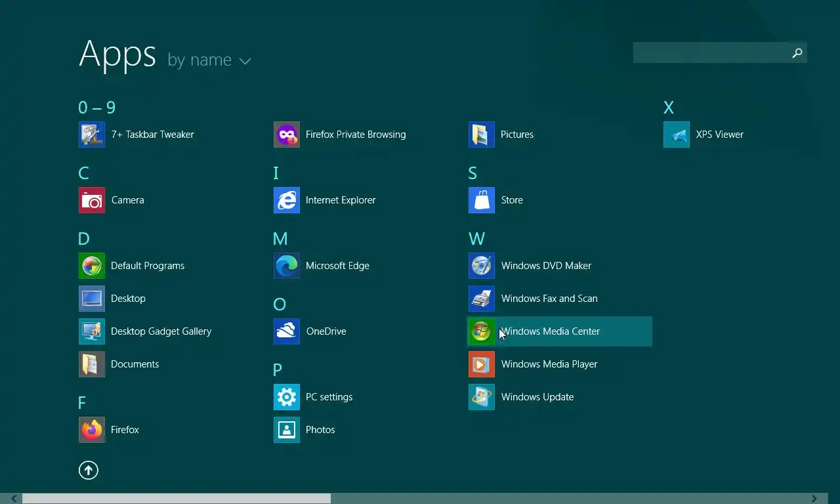Viewport: 840px width, 504px height.
Task: Click the '7+ Taskbar Tweaker' label
Action: pyautogui.click(x=152, y=135)
